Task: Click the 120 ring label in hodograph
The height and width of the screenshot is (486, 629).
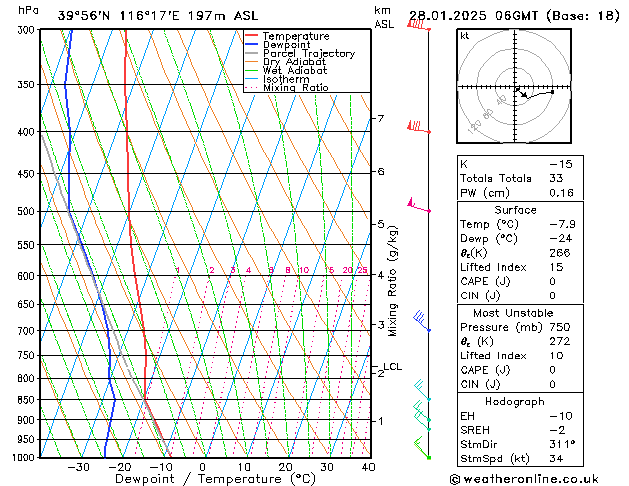Action: 475,127
